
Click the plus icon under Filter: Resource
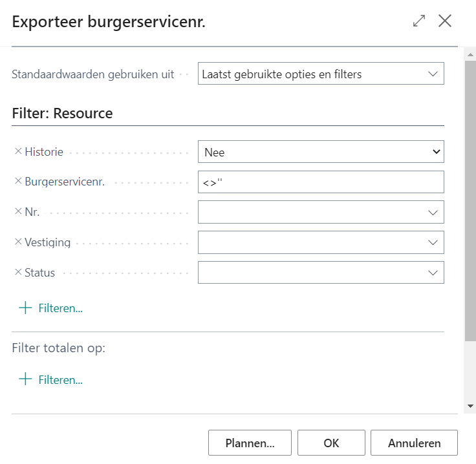(x=26, y=308)
